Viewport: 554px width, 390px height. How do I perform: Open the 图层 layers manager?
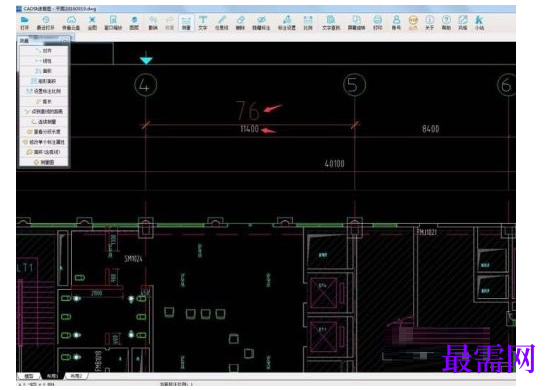134,23
